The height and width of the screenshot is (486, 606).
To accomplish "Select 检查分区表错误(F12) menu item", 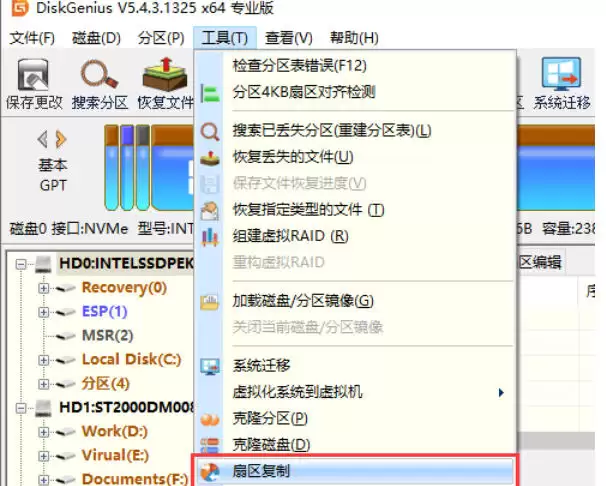I will (299, 65).
